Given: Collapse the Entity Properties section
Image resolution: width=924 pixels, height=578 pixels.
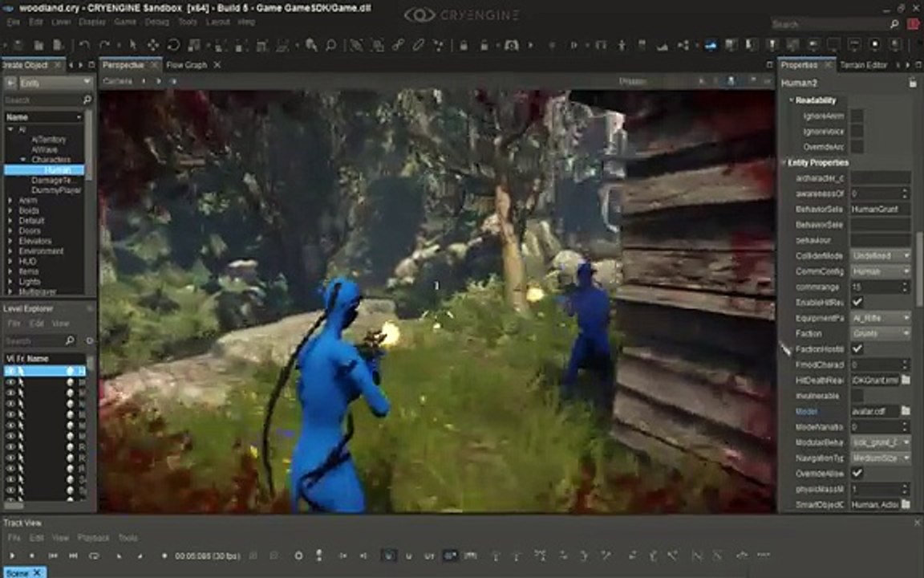Looking at the screenshot, I should pyautogui.click(x=784, y=162).
